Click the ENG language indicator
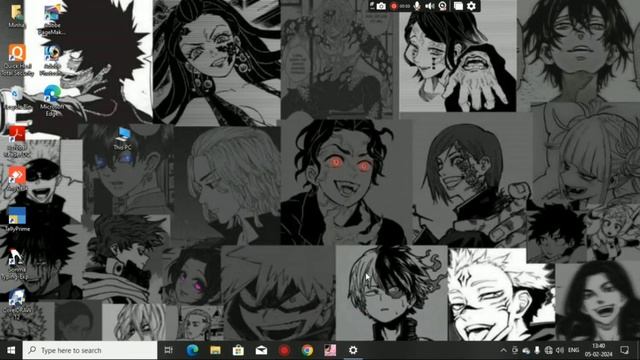The height and width of the screenshot is (360, 640). [x=573, y=350]
